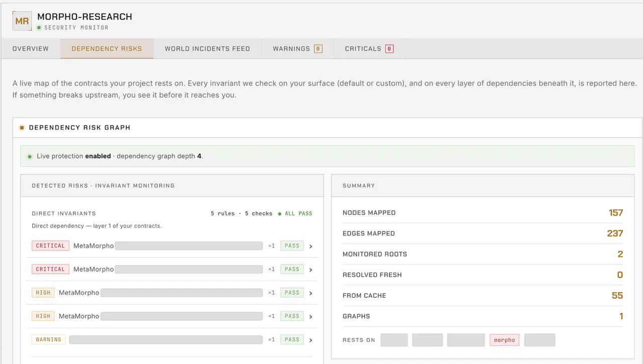Click the From Cache value 55
The height and width of the screenshot is (364, 643).
617,295
